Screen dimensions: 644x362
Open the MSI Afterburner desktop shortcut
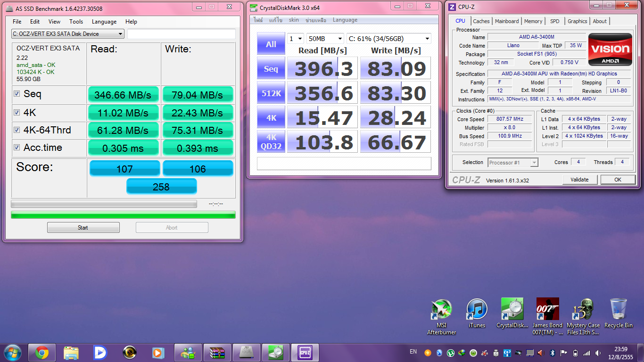442,317
